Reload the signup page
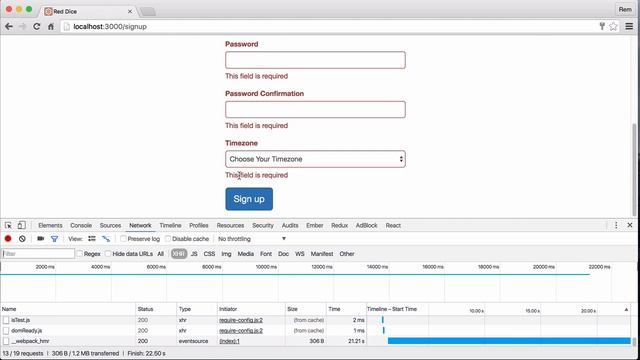The image size is (640, 360). [x=37, y=27]
